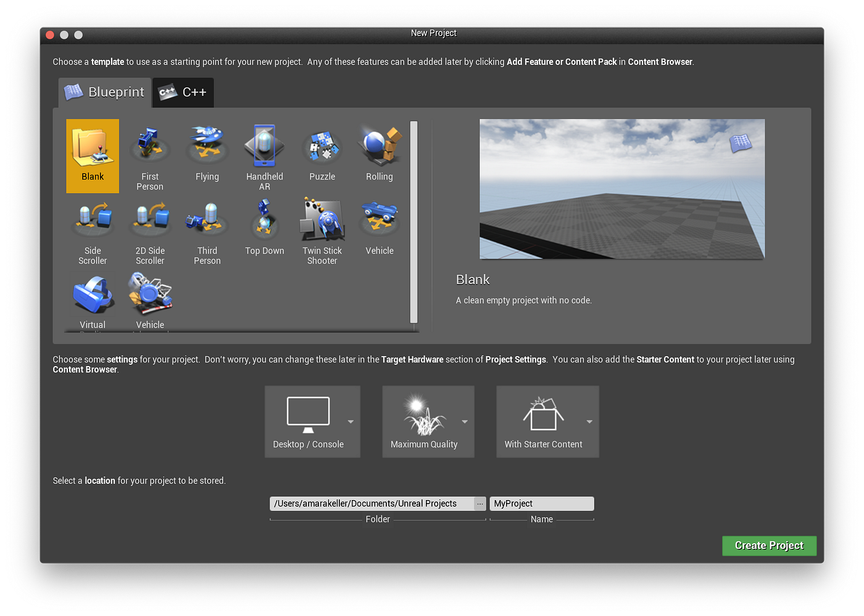Open the Maximum Quality graphics dropdown
This screenshot has height=616, width=864.
pyautogui.click(x=465, y=422)
